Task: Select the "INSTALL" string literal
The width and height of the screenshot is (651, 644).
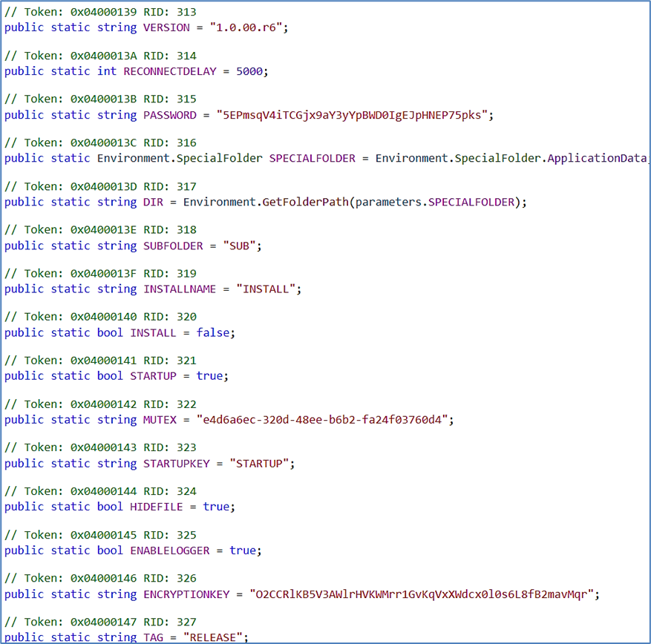Action: 266,289
